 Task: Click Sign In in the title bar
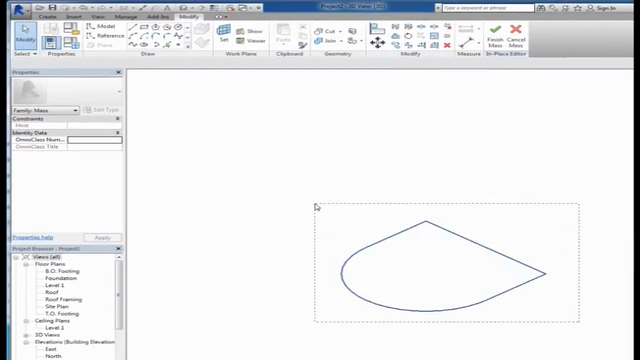tap(606, 8)
